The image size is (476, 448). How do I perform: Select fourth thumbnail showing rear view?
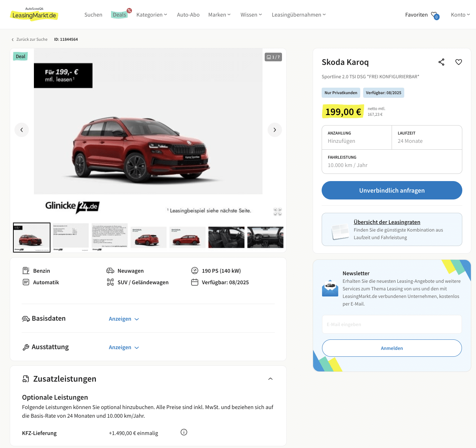pos(149,237)
